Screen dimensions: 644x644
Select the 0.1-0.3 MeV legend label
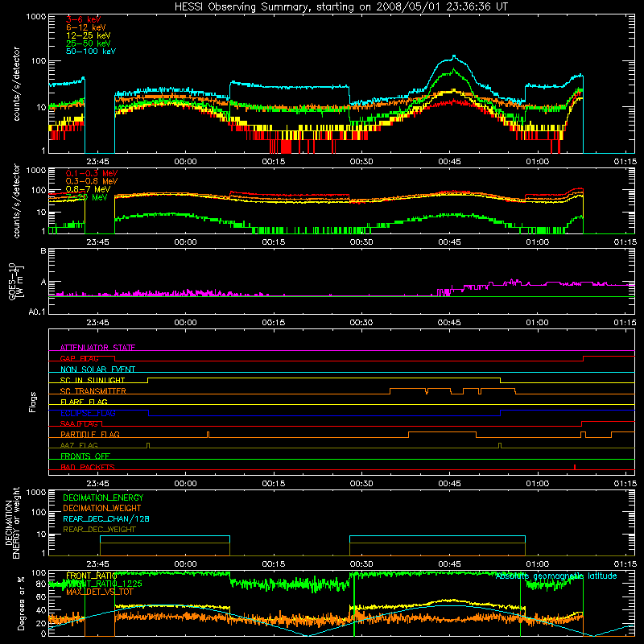coord(92,173)
